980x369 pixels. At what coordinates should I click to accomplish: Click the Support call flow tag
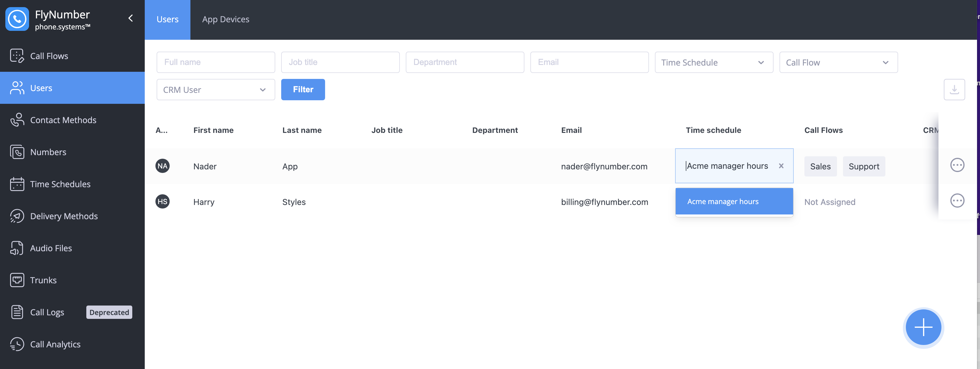tap(864, 166)
